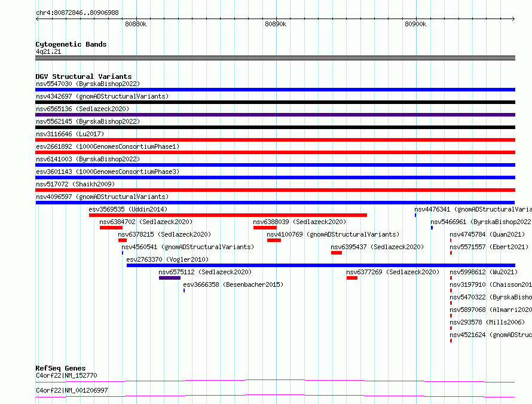Select the chr4:80872846..80906988 coordinates text
Image resolution: width=532 pixels, height=404 pixels.
click(77, 13)
